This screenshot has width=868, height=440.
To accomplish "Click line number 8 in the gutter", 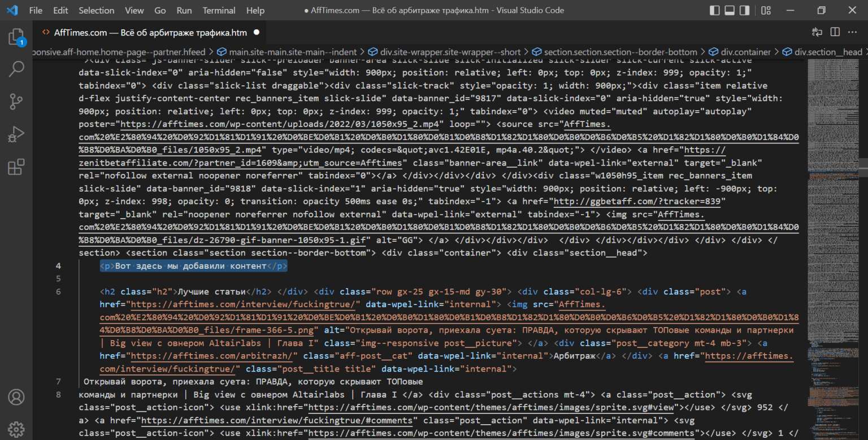I will (59, 395).
